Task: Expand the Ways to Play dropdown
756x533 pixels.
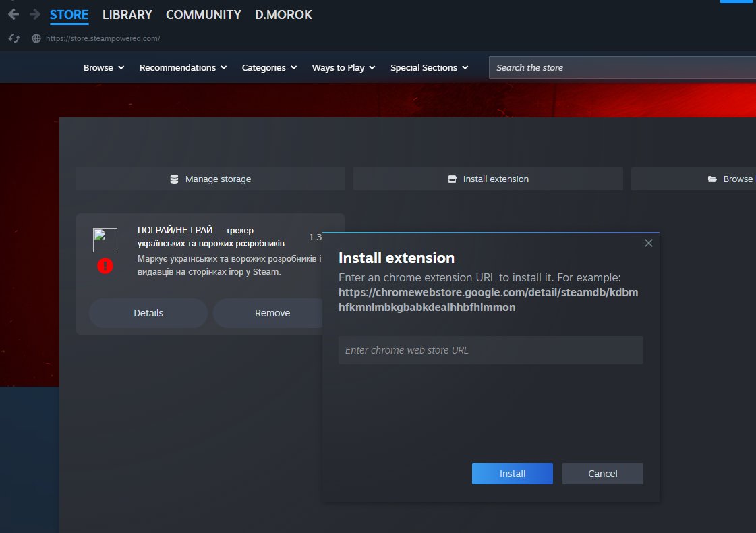Action: [343, 67]
